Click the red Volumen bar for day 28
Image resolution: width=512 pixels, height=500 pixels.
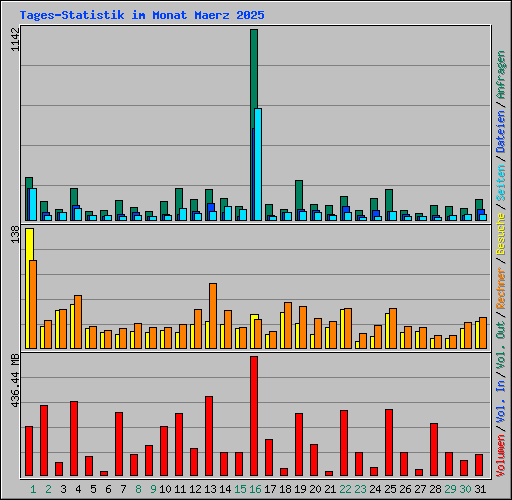[x=434, y=449]
